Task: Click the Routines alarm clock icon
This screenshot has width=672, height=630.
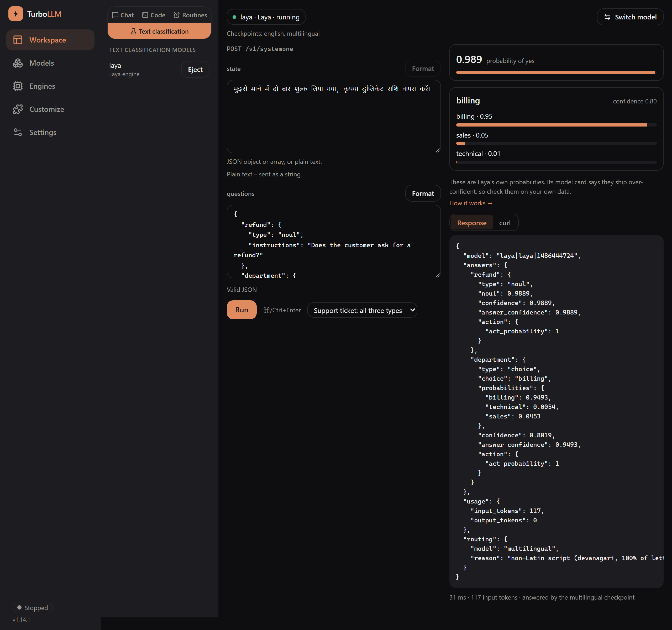Action: [x=176, y=15]
